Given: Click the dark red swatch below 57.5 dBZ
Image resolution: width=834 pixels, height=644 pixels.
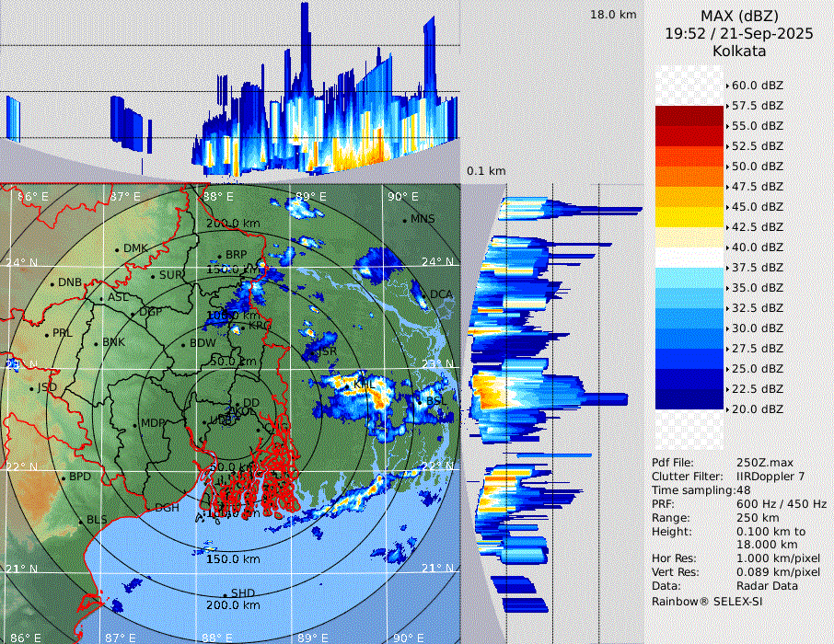Looking at the screenshot, I should point(689,116).
